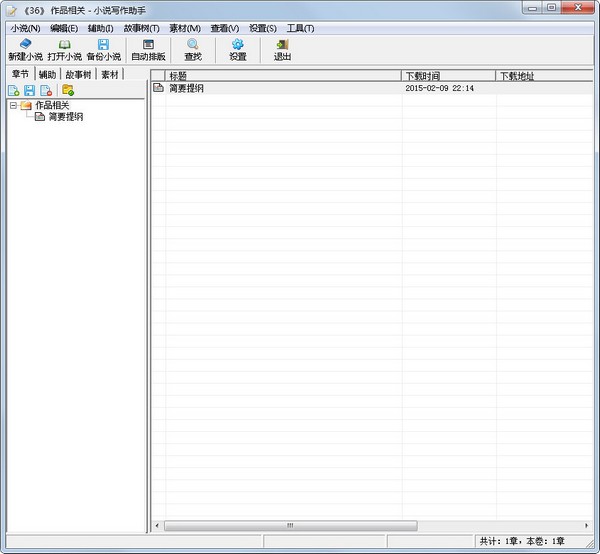Open the 查看(V) menu
This screenshot has width=600, height=554.
[x=225, y=28]
